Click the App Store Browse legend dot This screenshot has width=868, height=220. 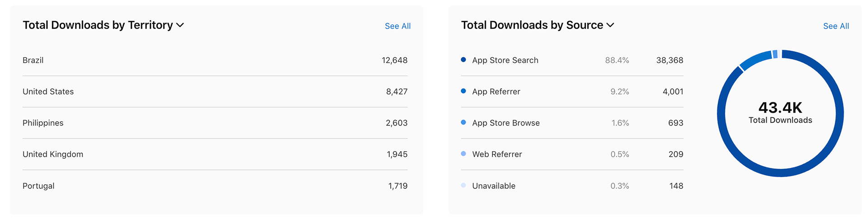pos(463,122)
